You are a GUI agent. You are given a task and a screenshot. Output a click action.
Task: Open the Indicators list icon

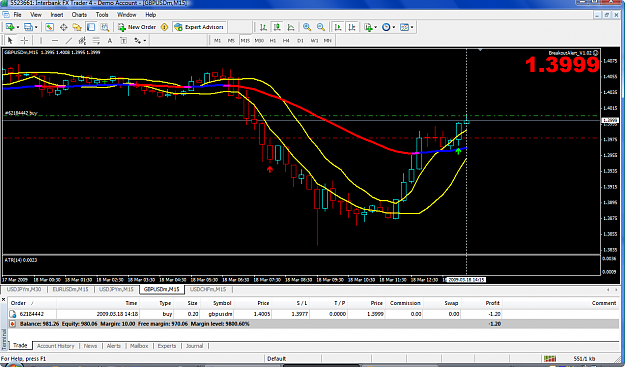pos(368,27)
